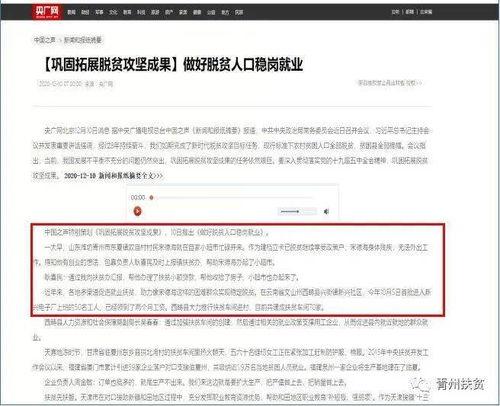
Task: Select the 科技 item in the top navigation
Action: tap(141, 12)
